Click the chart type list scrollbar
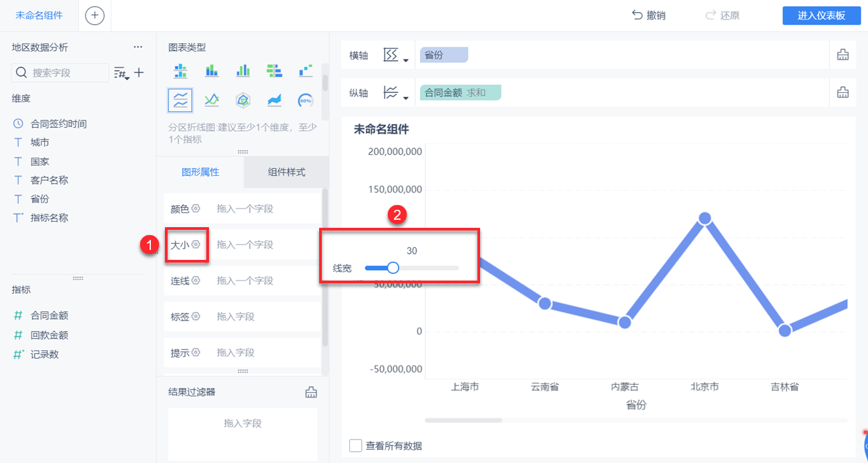 [325, 83]
